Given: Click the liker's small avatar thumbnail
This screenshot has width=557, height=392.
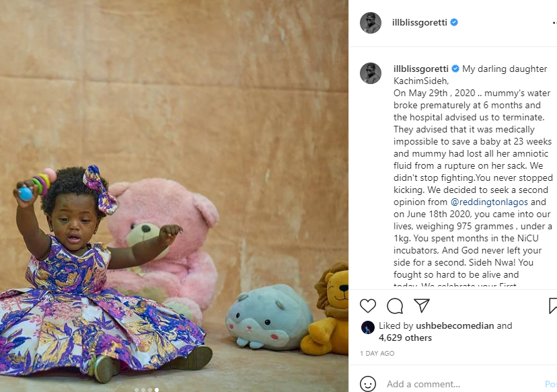Looking at the screenshot, I should click(368, 327).
